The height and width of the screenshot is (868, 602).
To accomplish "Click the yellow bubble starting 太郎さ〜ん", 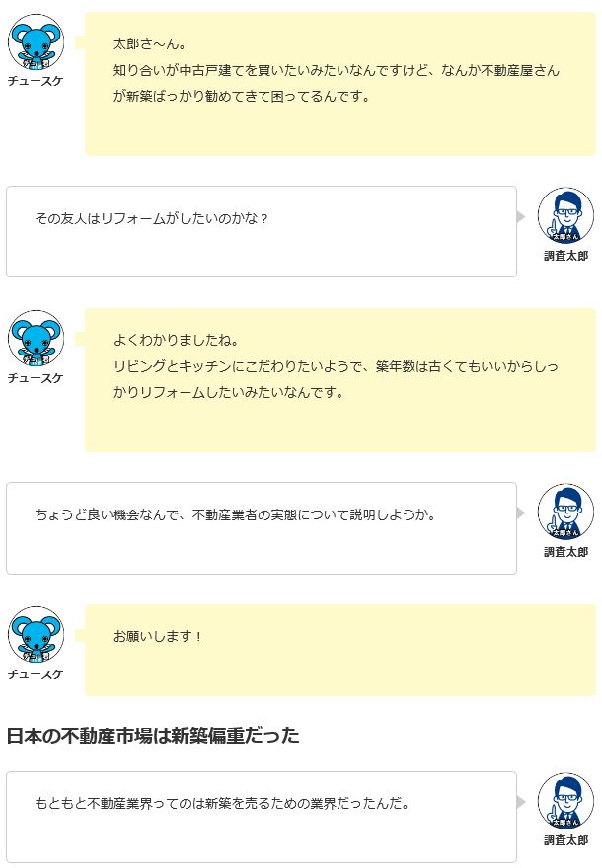I will point(340,84).
